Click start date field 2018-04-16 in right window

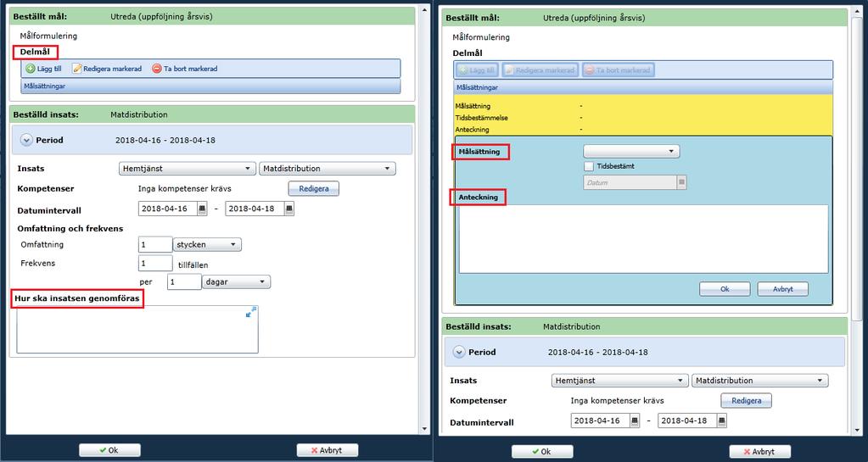click(601, 420)
